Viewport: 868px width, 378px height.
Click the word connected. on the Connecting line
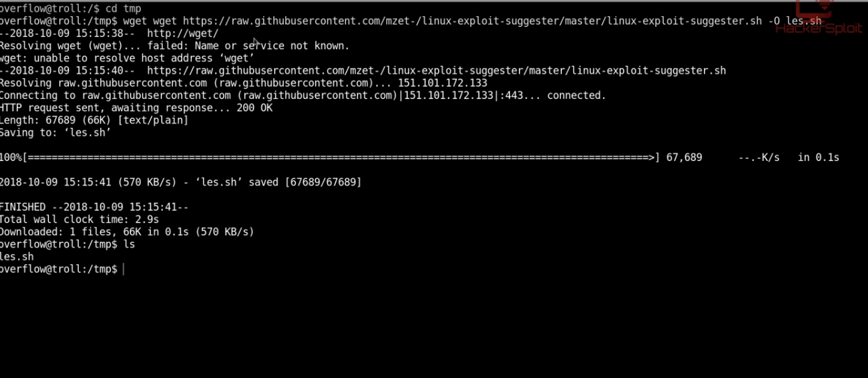576,96
